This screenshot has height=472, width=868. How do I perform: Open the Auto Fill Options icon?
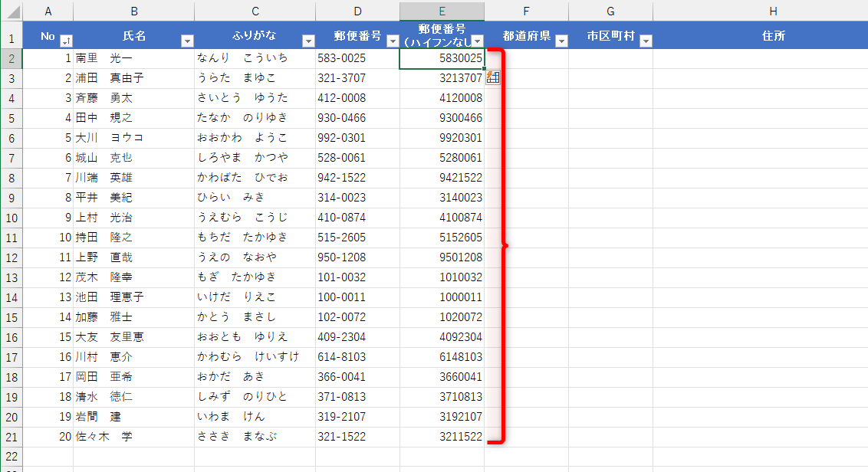click(x=493, y=77)
